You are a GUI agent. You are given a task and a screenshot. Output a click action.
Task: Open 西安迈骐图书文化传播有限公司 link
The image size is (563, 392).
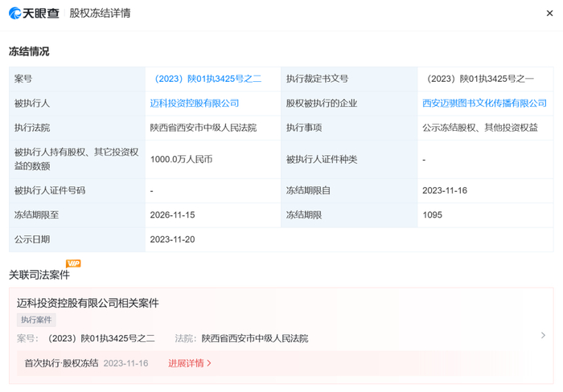coord(484,104)
